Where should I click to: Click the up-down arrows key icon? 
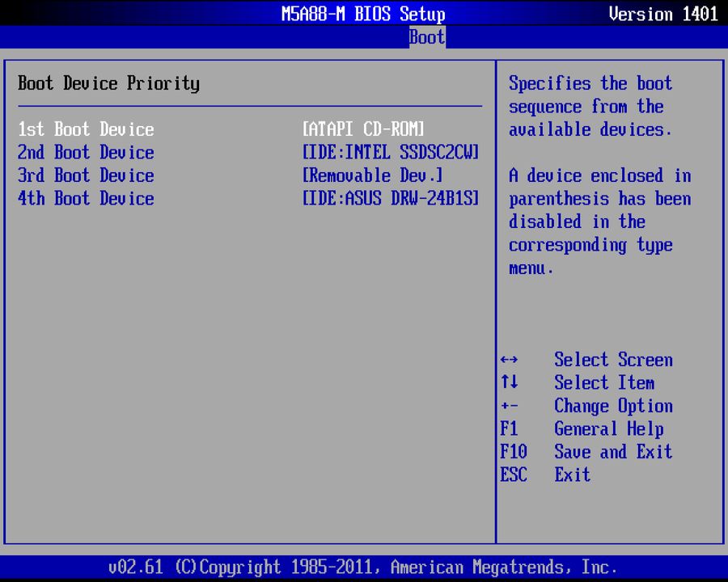click(x=510, y=382)
